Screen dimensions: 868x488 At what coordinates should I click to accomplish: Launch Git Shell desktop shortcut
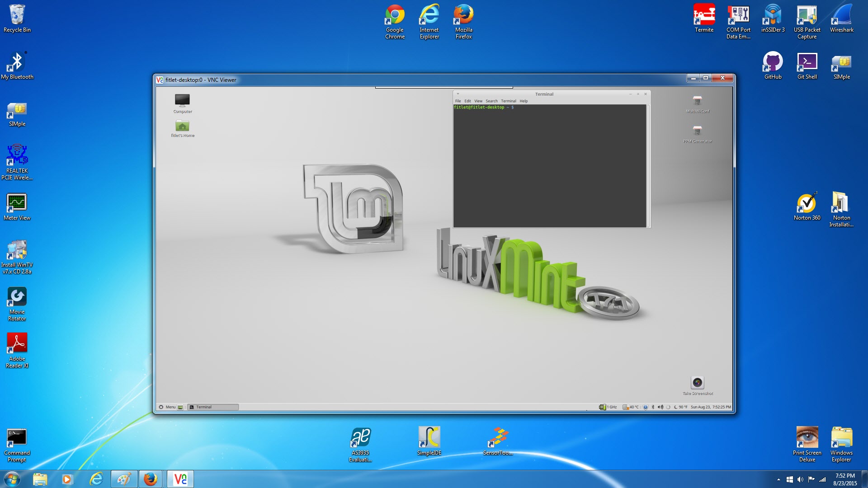pyautogui.click(x=807, y=66)
